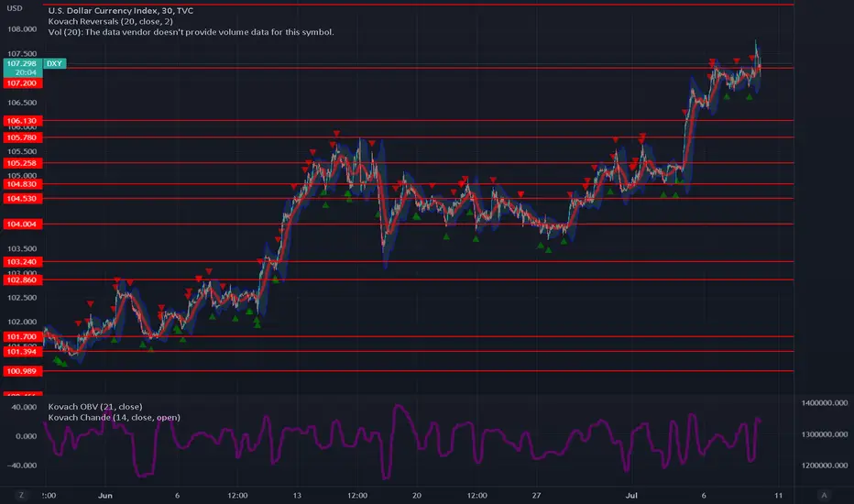Click the red level label 100.989
Screen dimensions: 854x504
22,371
